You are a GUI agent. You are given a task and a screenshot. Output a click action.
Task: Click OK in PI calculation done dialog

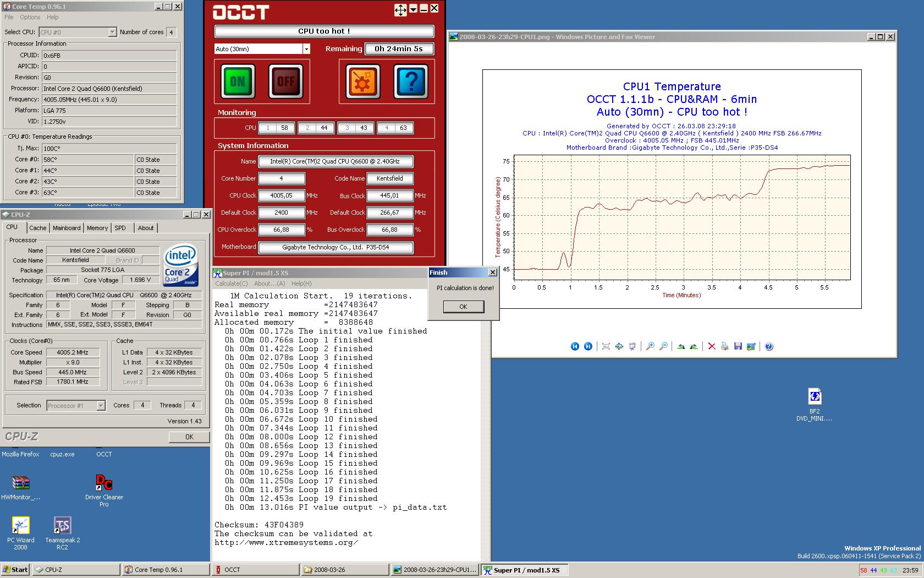[463, 307]
